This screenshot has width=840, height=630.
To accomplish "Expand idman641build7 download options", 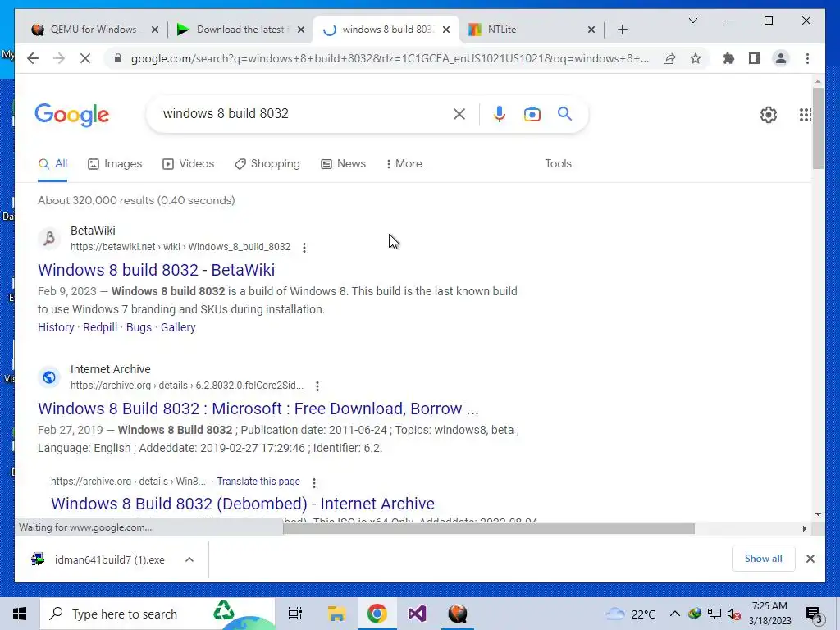I will click(x=189, y=559).
